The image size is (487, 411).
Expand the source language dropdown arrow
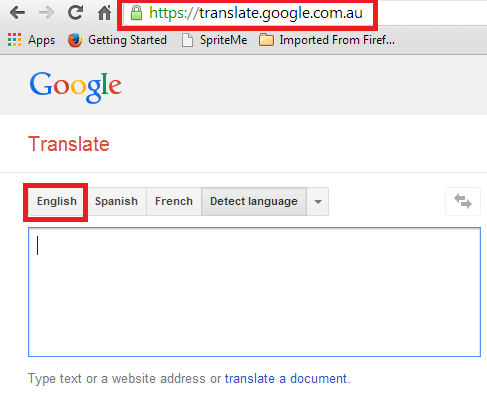[318, 201]
